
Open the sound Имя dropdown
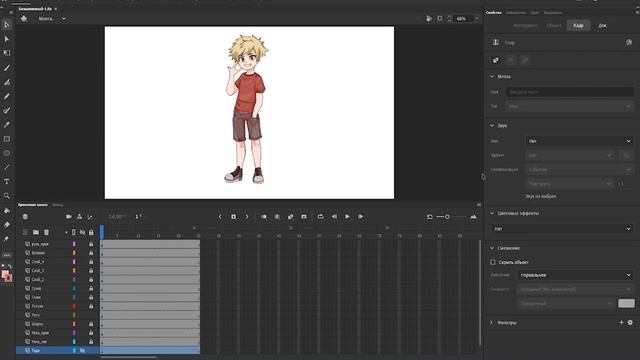(579, 141)
